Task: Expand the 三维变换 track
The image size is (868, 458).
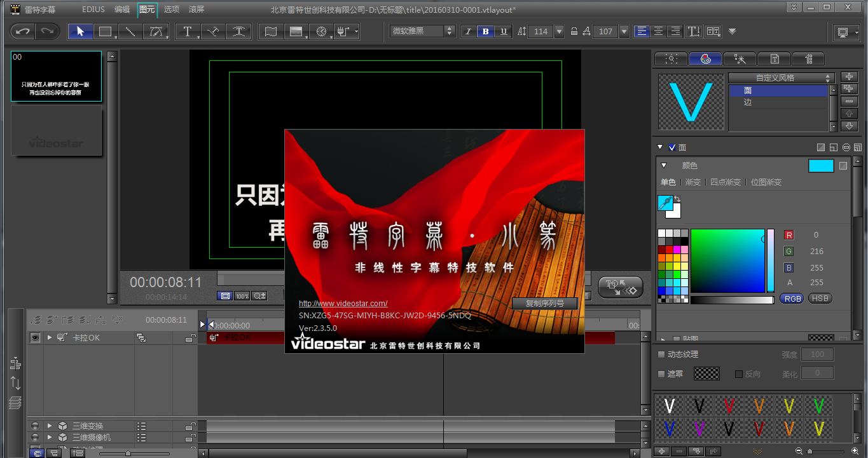Action: point(50,426)
